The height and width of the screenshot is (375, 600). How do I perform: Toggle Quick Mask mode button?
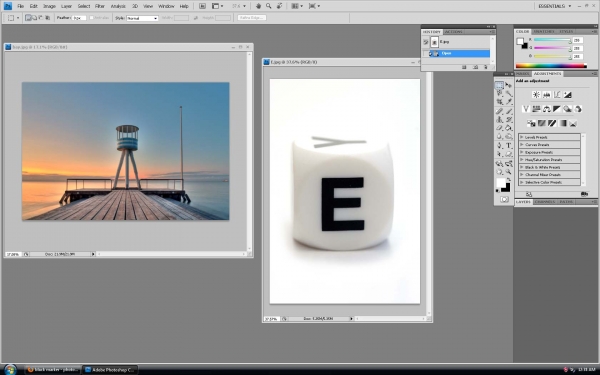504,199
